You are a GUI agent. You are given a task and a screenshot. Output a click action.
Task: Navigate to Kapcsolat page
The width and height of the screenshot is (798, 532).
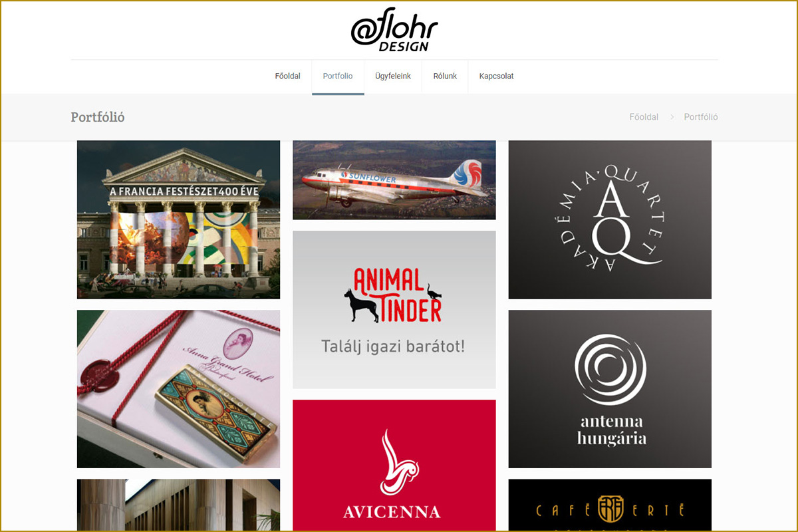496,76
